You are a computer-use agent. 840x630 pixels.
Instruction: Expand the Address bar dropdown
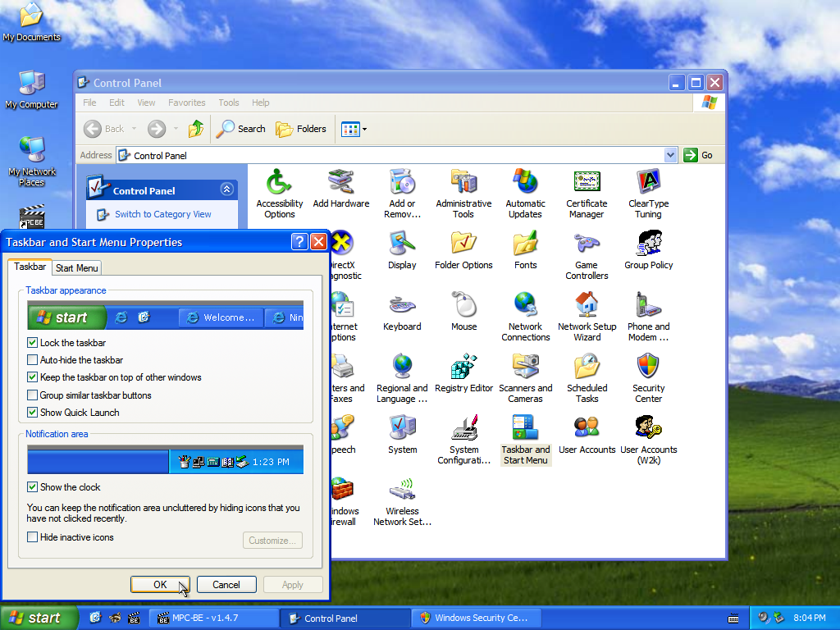(x=670, y=155)
